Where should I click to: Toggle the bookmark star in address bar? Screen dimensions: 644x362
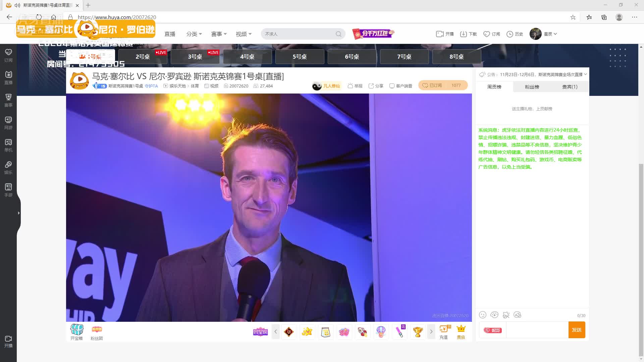[x=573, y=17]
